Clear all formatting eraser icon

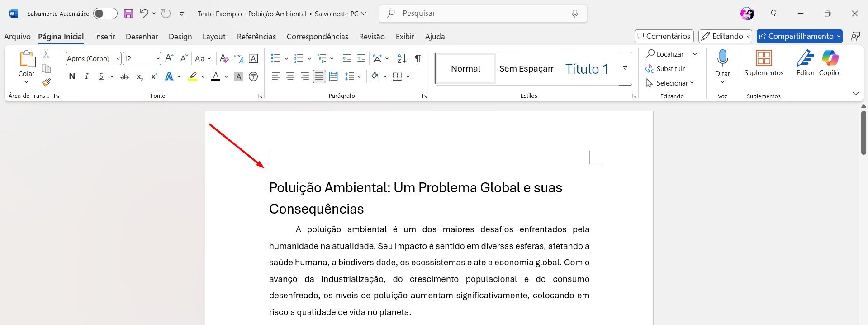click(224, 58)
